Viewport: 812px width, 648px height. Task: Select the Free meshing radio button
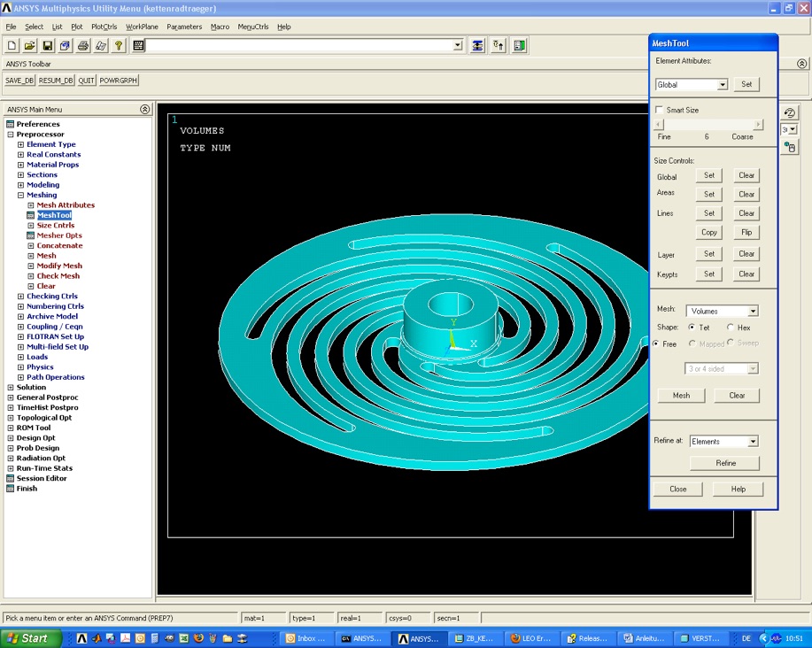point(655,343)
